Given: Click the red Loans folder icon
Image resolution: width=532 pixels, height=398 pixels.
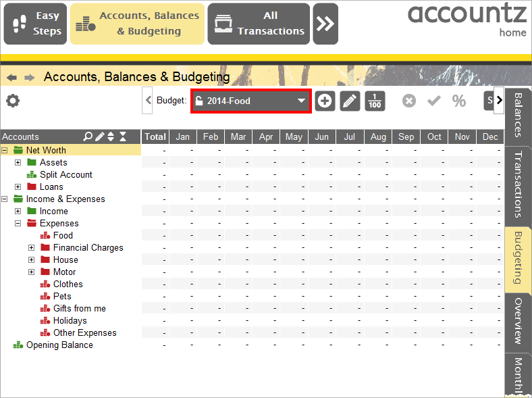Looking at the screenshot, I should (32, 186).
